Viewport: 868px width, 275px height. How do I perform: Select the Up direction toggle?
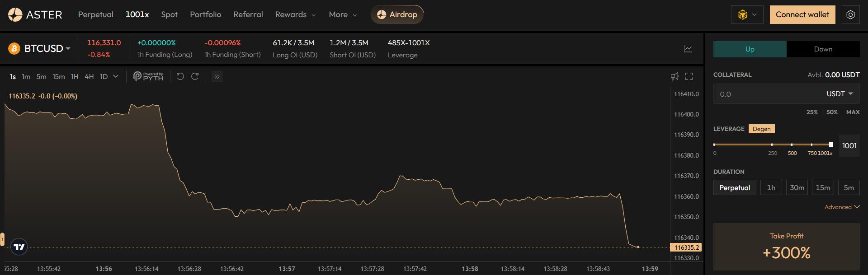point(750,49)
